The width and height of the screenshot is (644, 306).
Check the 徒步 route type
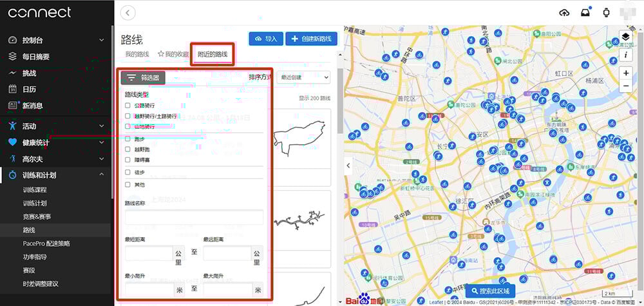click(x=128, y=173)
